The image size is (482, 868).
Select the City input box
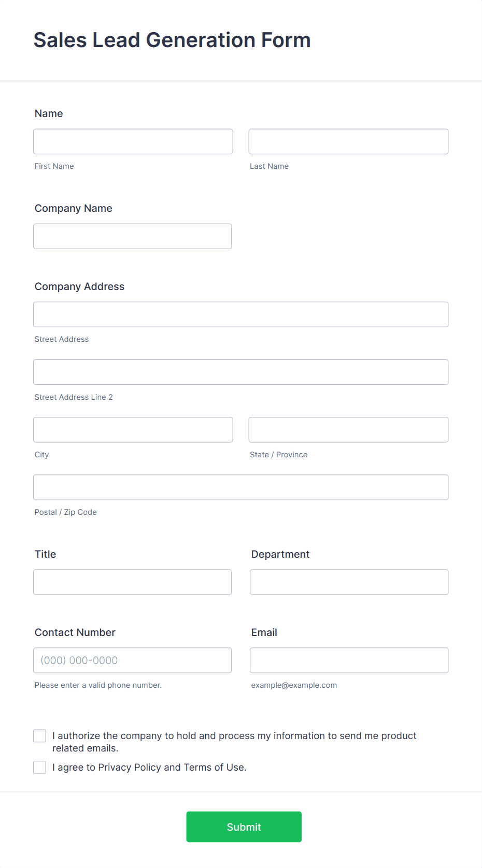133,430
